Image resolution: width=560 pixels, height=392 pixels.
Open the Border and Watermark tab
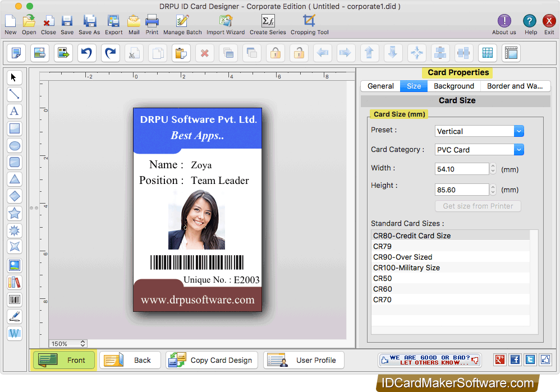[x=515, y=86]
